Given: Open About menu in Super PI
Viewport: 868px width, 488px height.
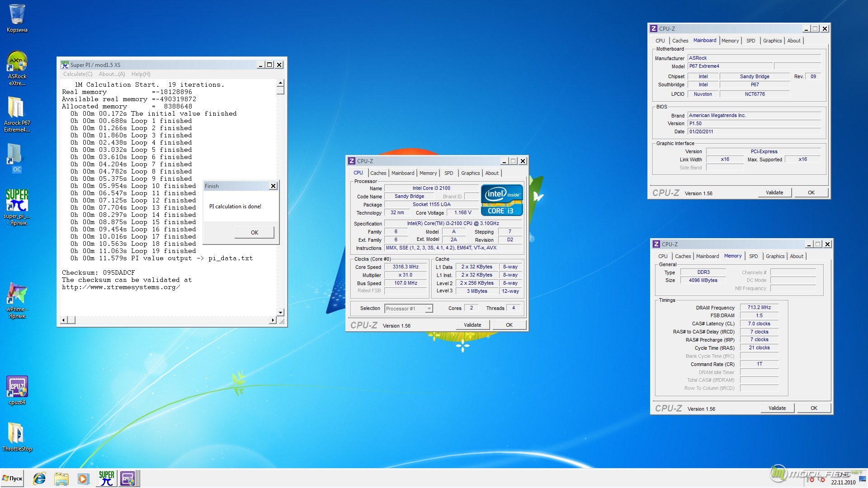Looking at the screenshot, I should pos(112,74).
